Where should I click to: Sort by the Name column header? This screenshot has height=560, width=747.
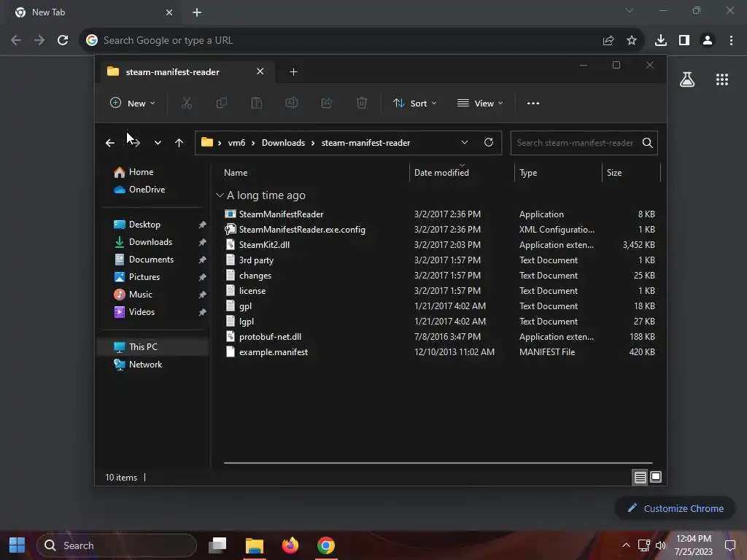point(314,172)
